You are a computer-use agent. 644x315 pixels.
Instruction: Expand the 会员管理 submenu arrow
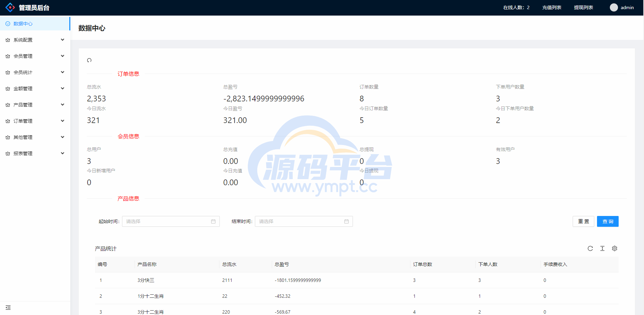[63, 56]
